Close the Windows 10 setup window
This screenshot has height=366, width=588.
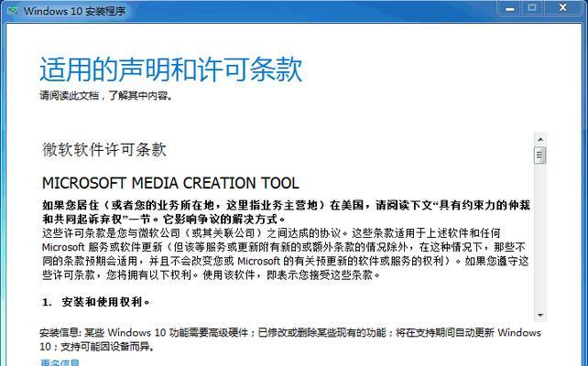[x=563, y=8]
